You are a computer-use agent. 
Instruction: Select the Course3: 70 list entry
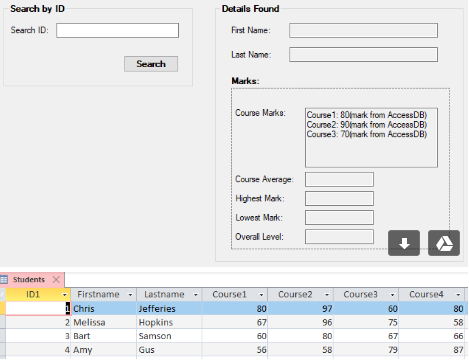pos(367,134)
